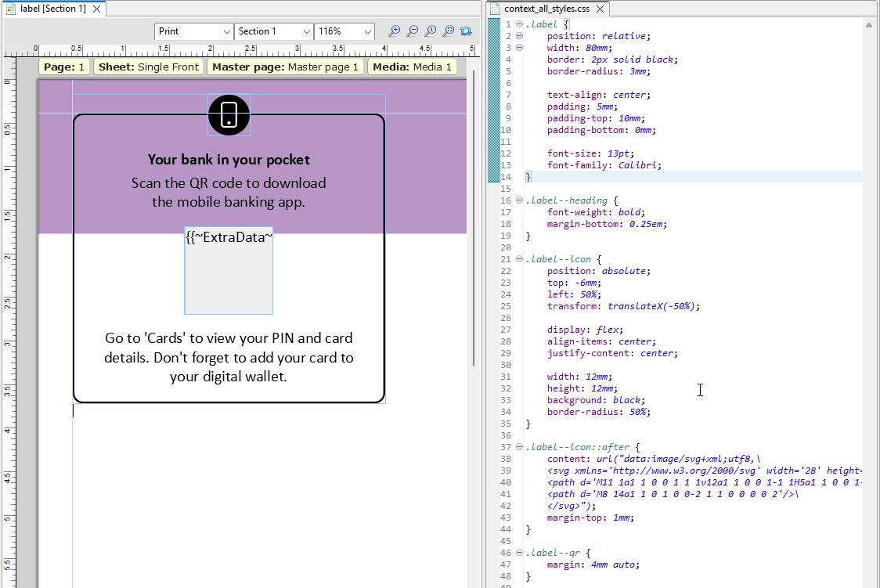Screen dimensions: 880x588
Task: Collapse the .label--heading CSS rule
Action: tap(519, 200)
